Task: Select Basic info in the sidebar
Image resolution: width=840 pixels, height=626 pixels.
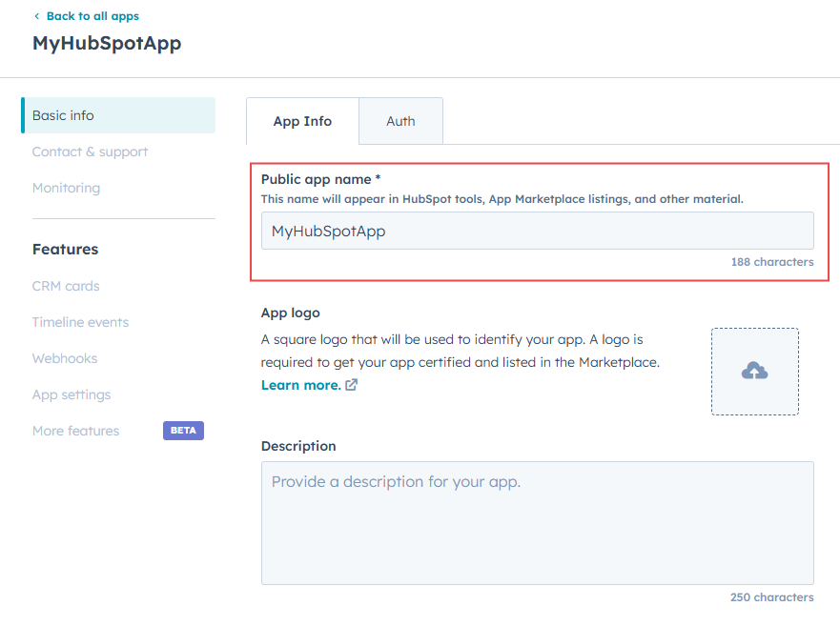Action: click(x=118, y=115)
